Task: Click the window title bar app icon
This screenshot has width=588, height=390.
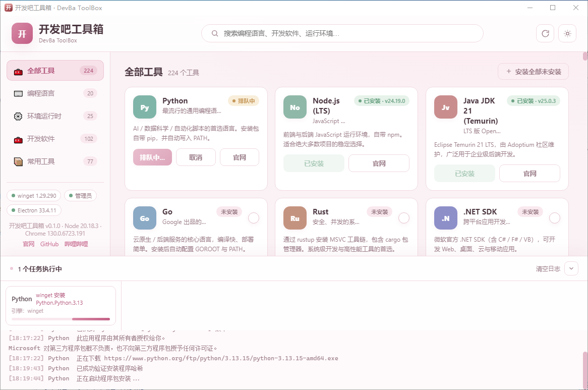Action: point(8,8)
